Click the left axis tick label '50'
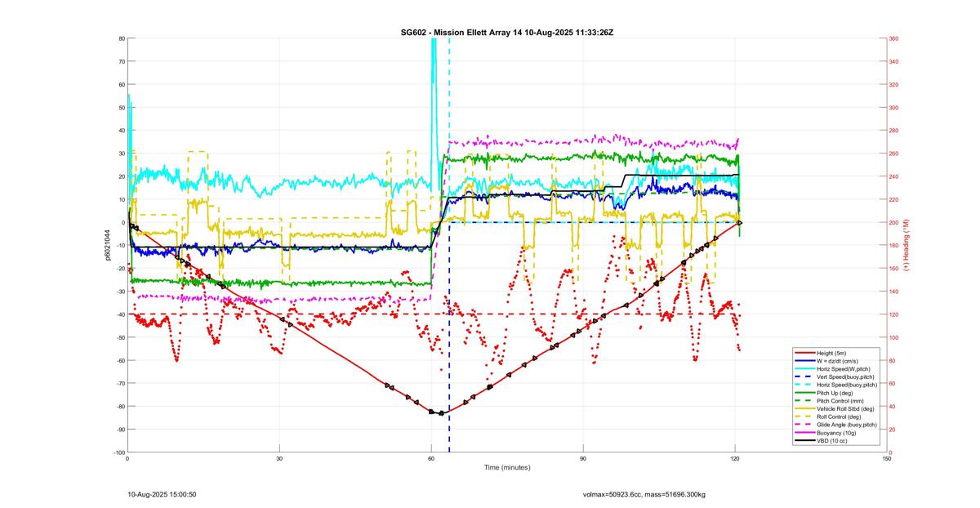Screen dimensions: 980x508 (122, 107)
